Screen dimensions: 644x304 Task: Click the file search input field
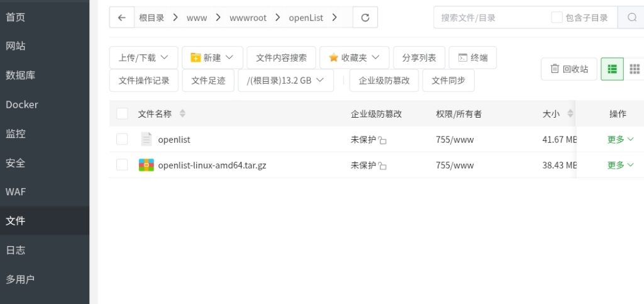[491, 18]
